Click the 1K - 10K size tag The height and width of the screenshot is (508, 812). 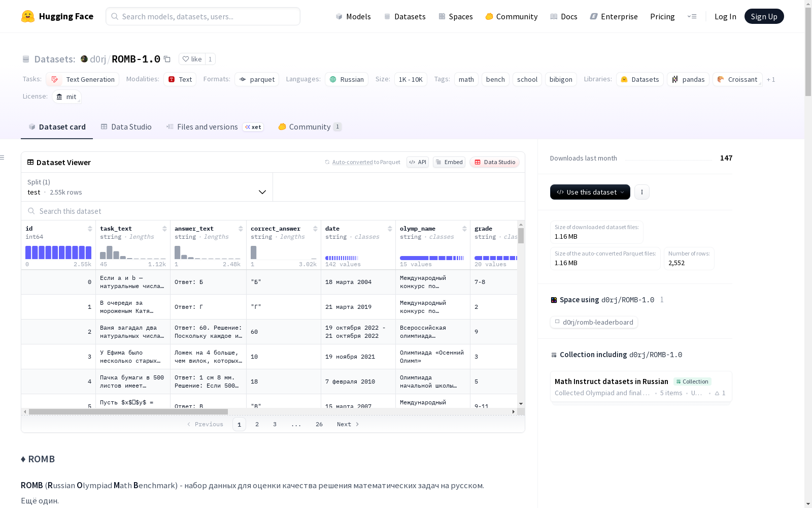tap(411, 79)
